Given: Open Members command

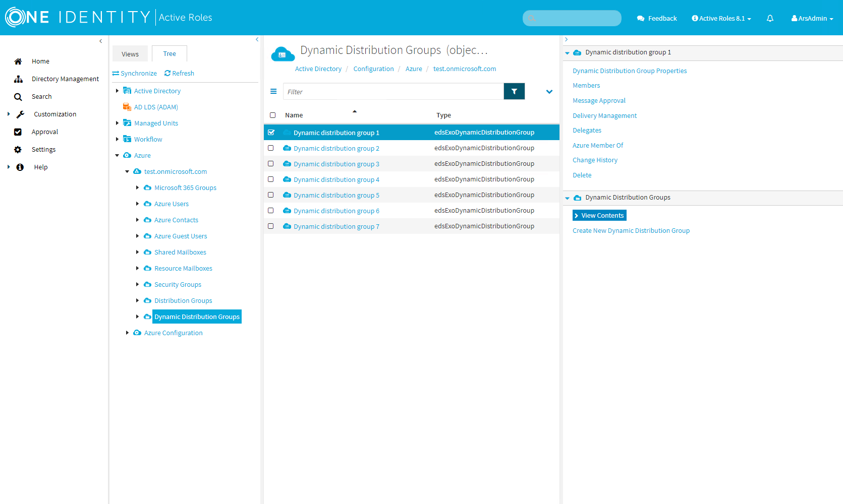Looking at the screenshot, I should tap(586, 86).
